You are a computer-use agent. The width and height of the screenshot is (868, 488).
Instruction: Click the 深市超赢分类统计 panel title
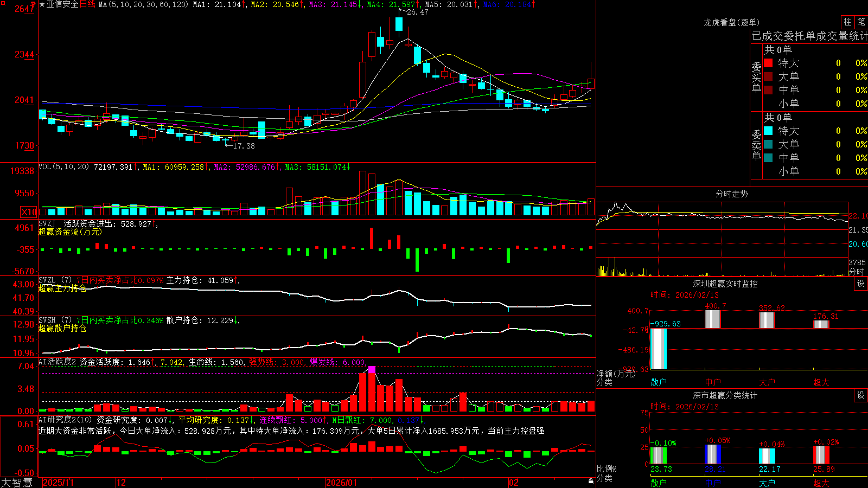(725, 395)
